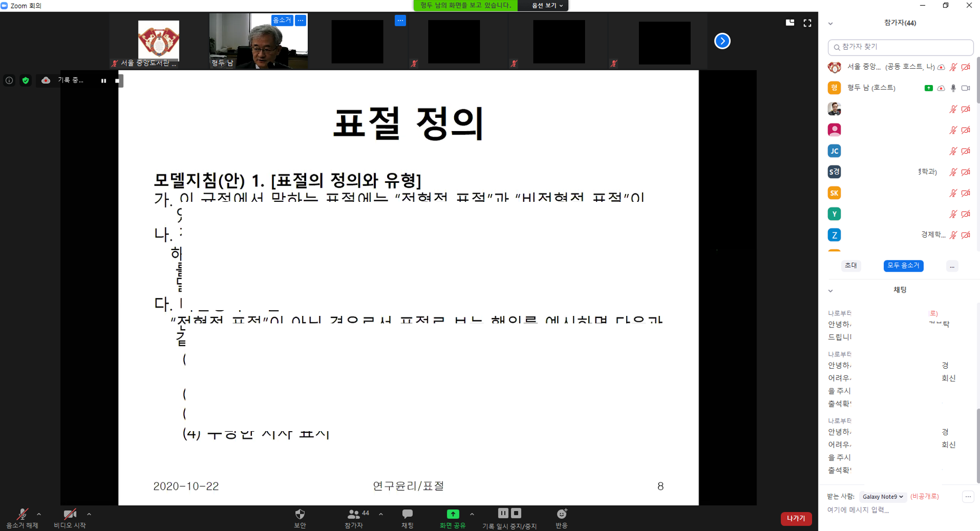
Task: Open meeting information icon at top left
Action: (x=9, y=80)
